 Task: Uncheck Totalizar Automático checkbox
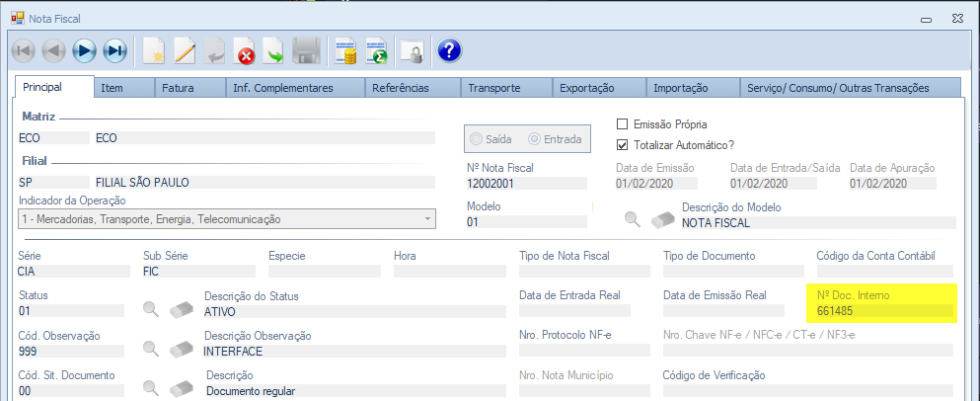pos(622,144)
